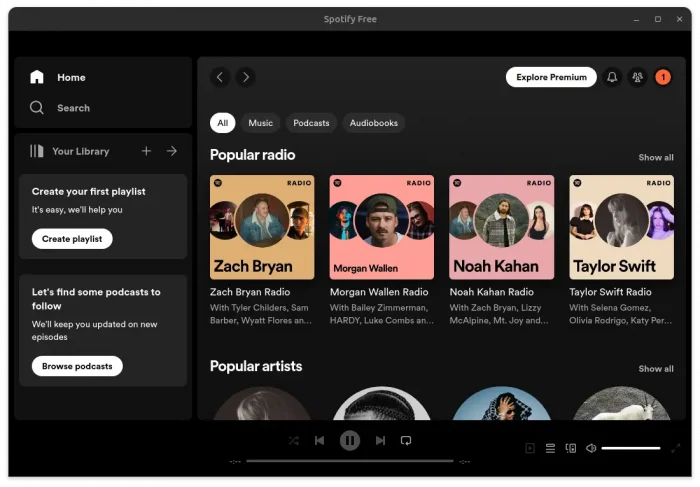700x487 pixels.
Task: Click the Home icon in sidebar
Action: tap(37, 77)
